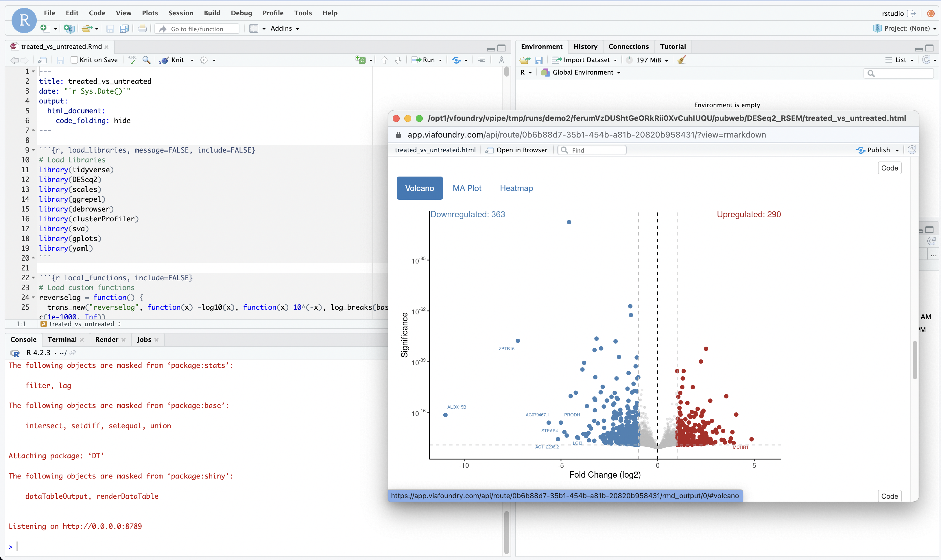Click the console vertical scrollbar

pos(506,532)
